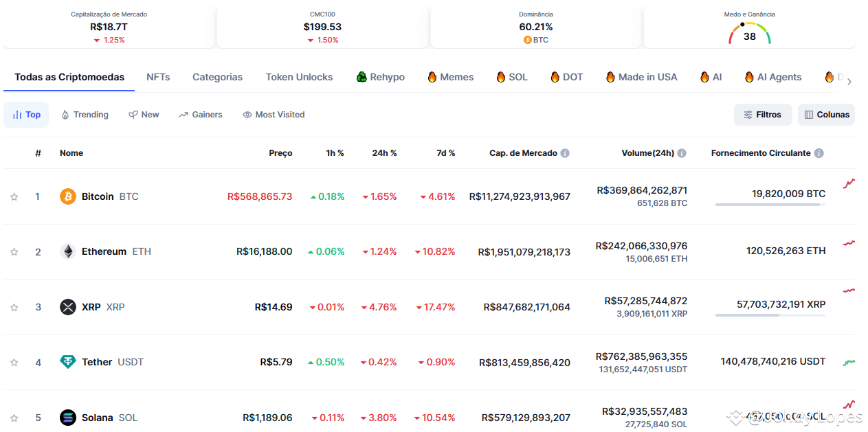Switch to the NFTs tab
The image size is (868, 432).
158,77
